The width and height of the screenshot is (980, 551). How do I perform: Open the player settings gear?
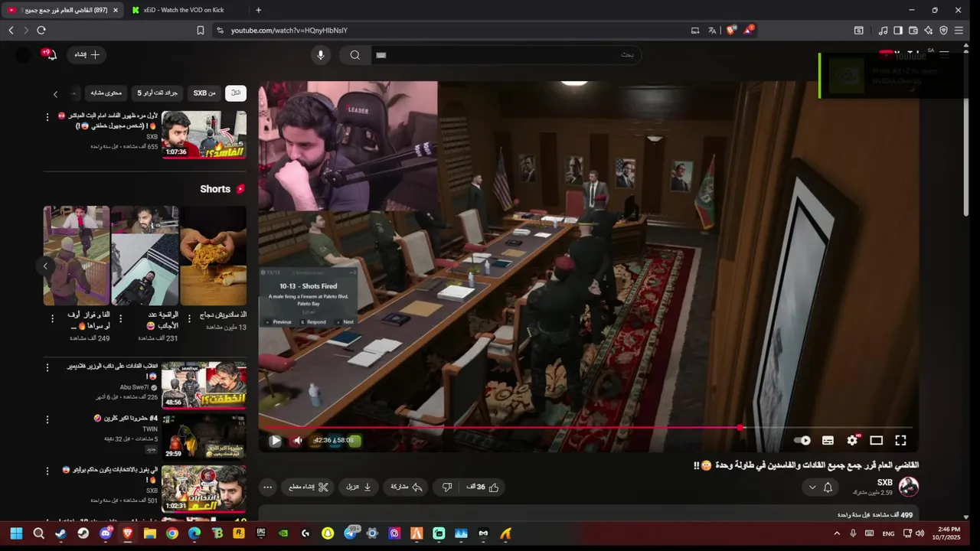[852, 441]
